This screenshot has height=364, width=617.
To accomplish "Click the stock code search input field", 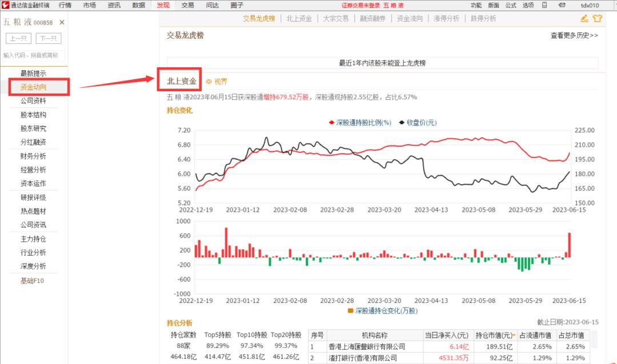I will click(x=33, y=56).
